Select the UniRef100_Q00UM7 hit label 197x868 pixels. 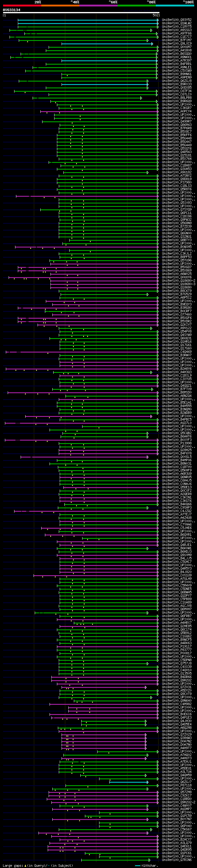[x=176, y=47]
